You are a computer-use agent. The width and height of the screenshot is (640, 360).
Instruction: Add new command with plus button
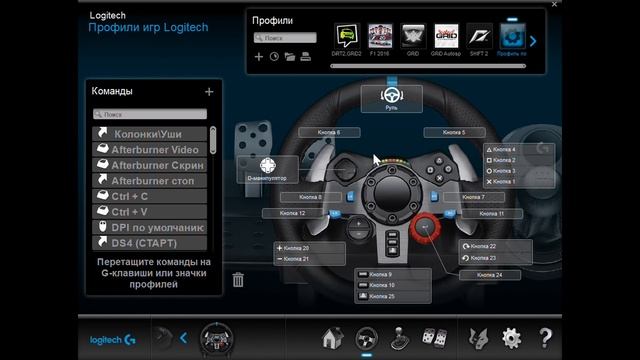[209, 92]
